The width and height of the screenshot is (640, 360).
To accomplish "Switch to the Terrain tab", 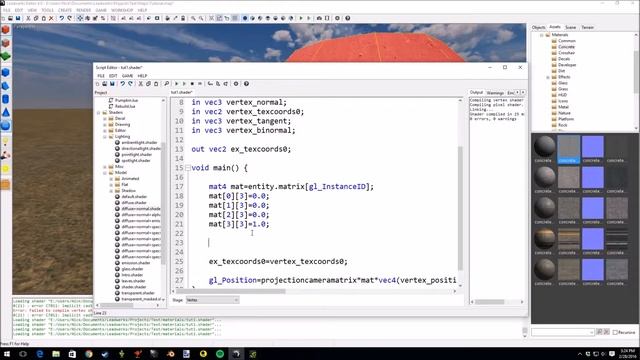I will [x=587, y=27].
